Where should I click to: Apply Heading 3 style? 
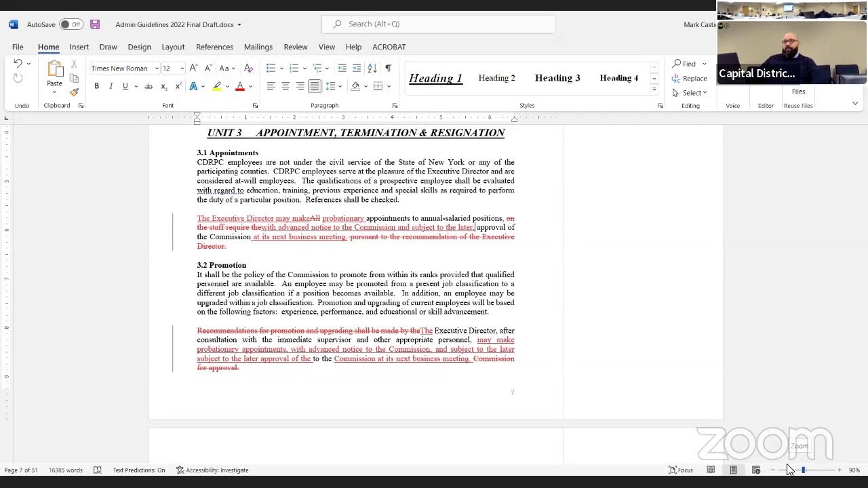(557, 78)
